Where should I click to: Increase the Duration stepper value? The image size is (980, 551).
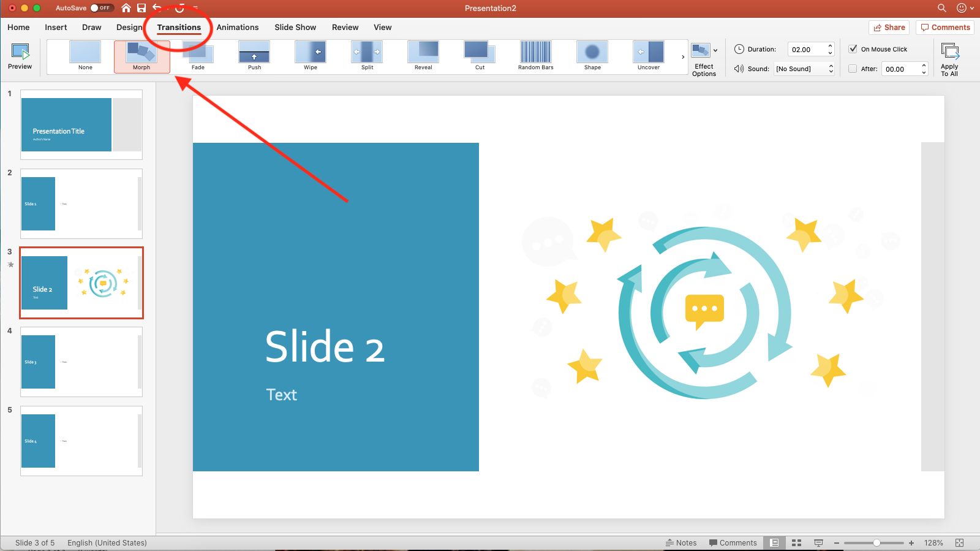coord(830,46)
